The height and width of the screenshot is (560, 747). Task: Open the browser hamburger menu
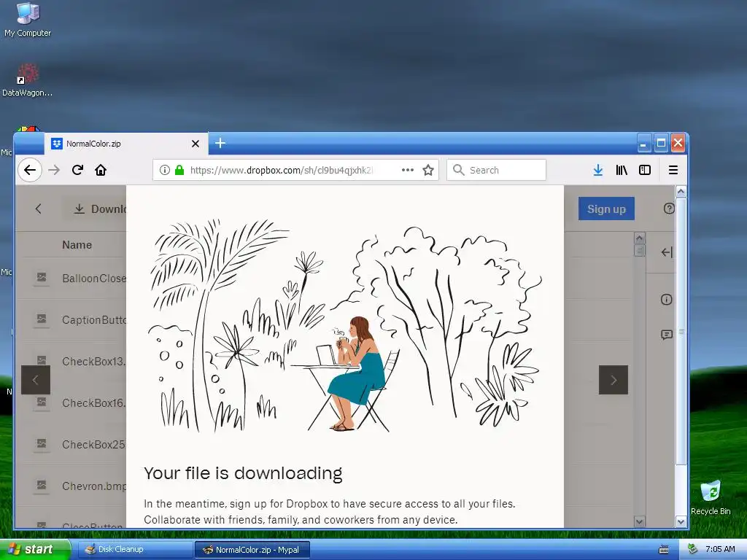673,170
